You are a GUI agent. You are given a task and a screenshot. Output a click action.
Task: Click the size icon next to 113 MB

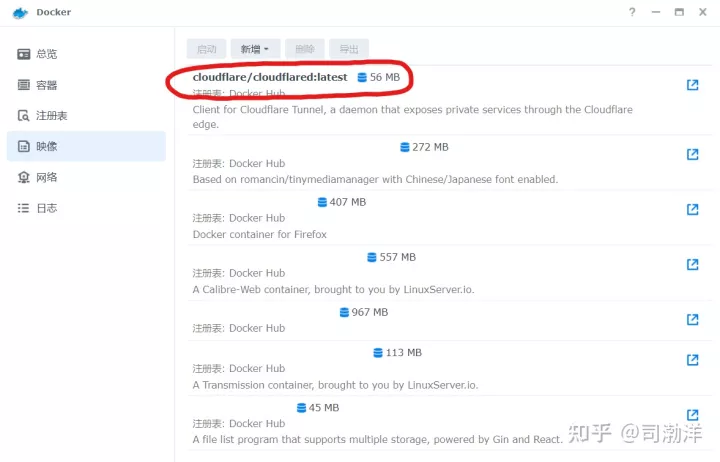click(x=378, y=353)
